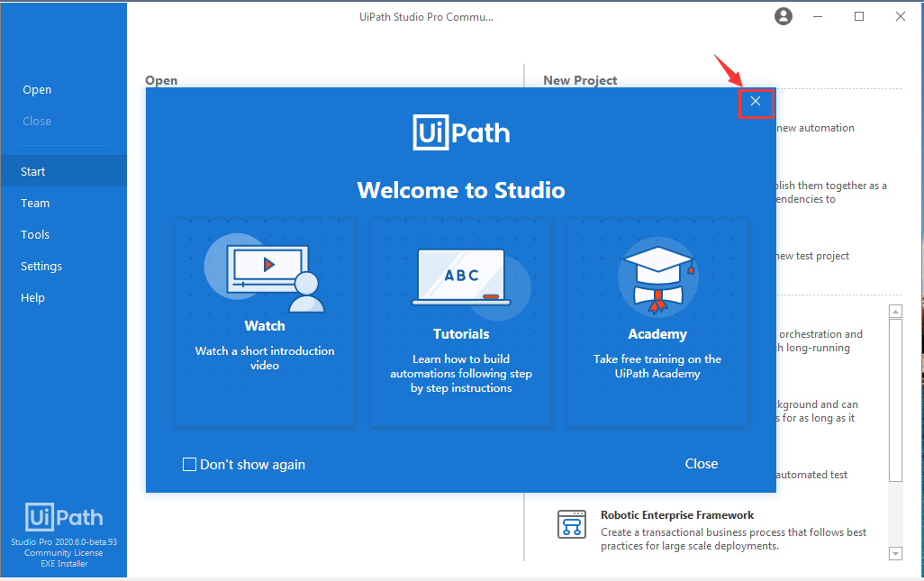This screenshot has width=924, height=581.
Task: Click the 'EXE Installer' text in sidebar
Action: click(x=64, y=563)
